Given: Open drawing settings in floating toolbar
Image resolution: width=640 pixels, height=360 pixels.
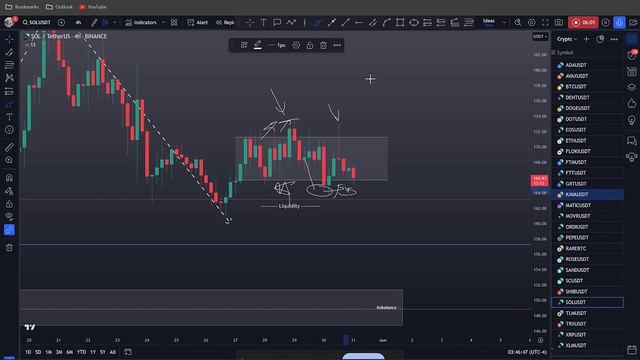Looking at the screenshot, I should [296, 45].
